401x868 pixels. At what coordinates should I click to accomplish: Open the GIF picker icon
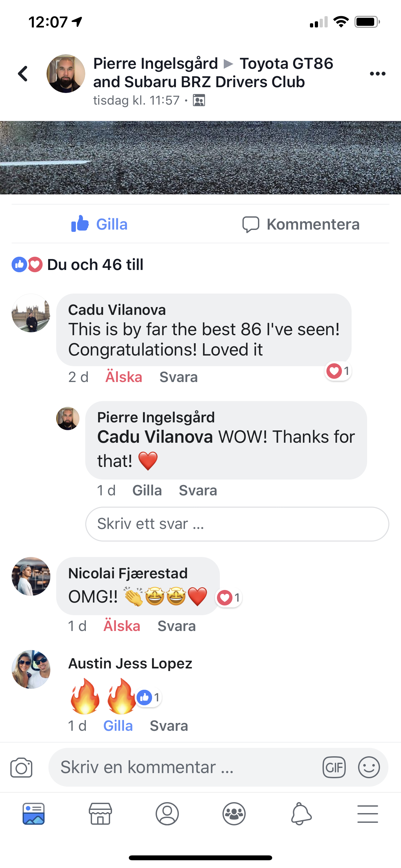[334, 767]
